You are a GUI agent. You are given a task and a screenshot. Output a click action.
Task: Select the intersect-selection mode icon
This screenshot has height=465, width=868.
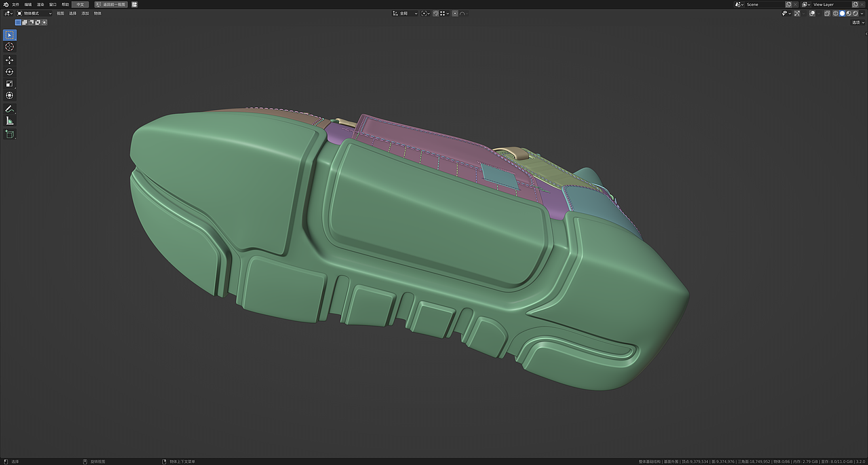tap(45, 22)
